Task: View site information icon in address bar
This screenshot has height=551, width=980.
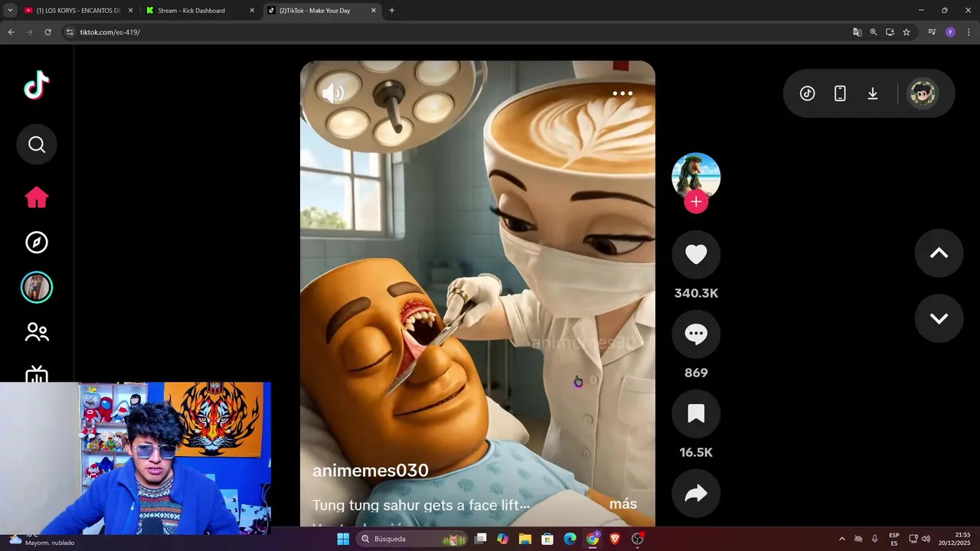Action: tap(70, 32)
